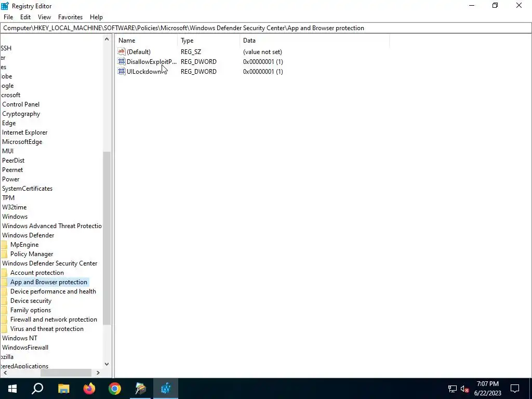Select the Windows Advanced Threat Protection key
Viewport: 532px width, 399px height.
click(x=52, y=226)
